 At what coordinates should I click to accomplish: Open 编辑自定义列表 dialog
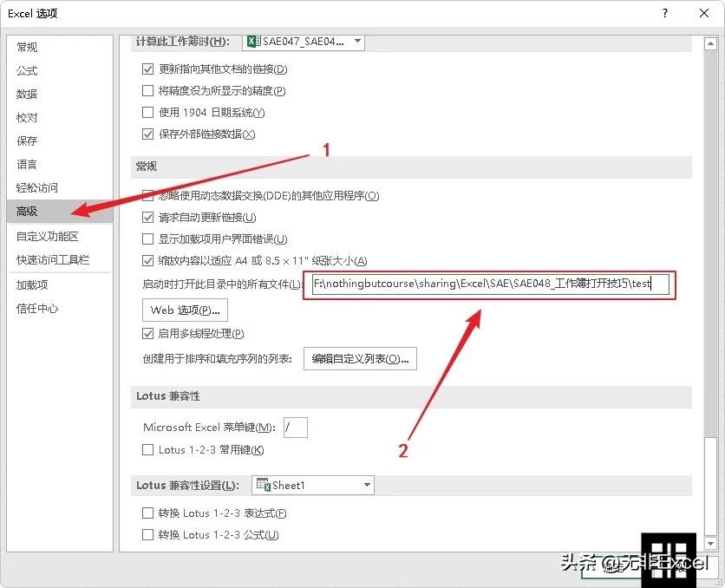click(360, 359)
